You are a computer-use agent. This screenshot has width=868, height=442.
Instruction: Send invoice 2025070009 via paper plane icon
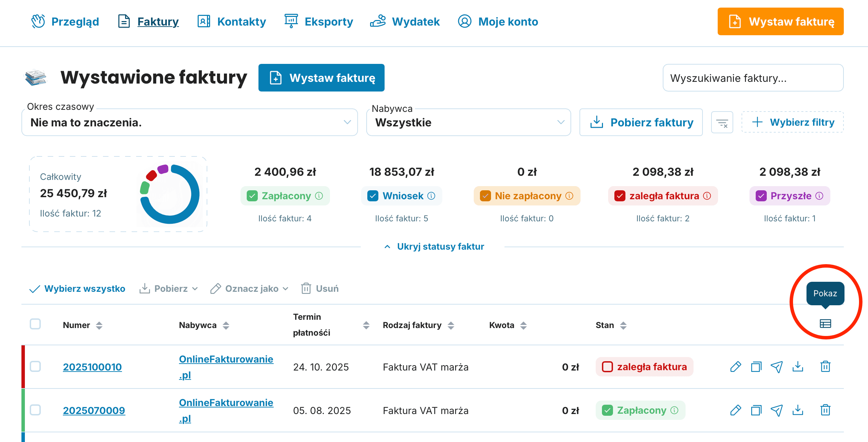click(x=777, y=410)
